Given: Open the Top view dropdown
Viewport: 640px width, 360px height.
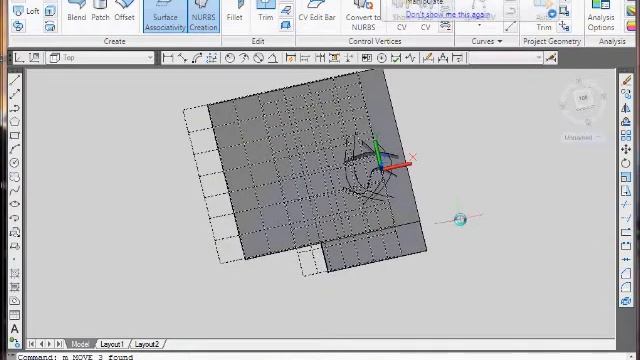Looking at the screenshot, I should [x=102, y=58].
